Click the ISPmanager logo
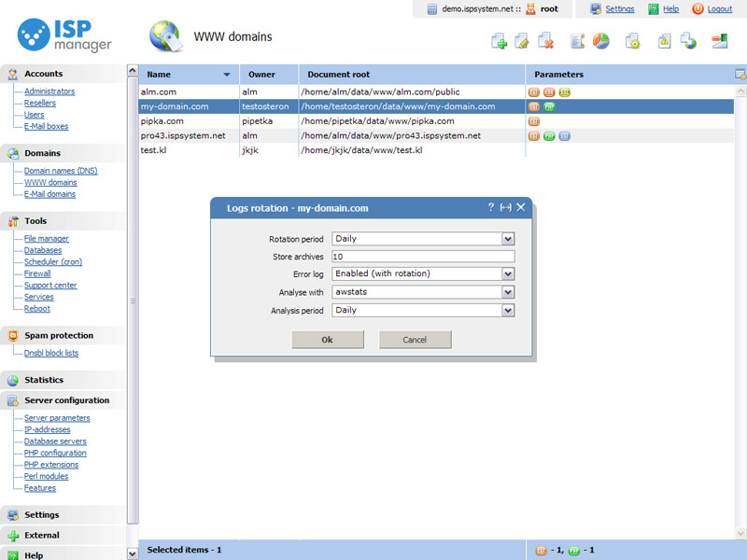The image size is (747, 560). 63,35
